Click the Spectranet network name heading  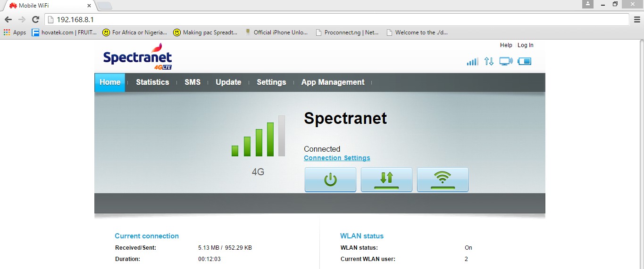345,118
